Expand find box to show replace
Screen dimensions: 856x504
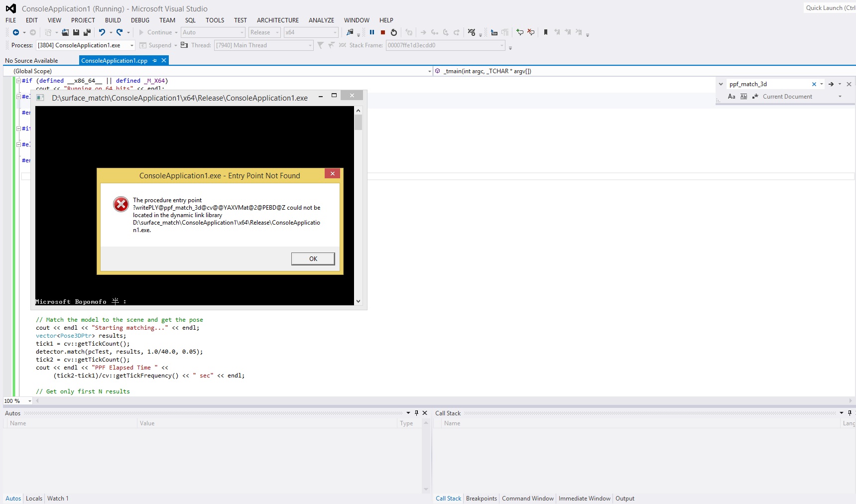pyautogui.click(x=721, y=84)
